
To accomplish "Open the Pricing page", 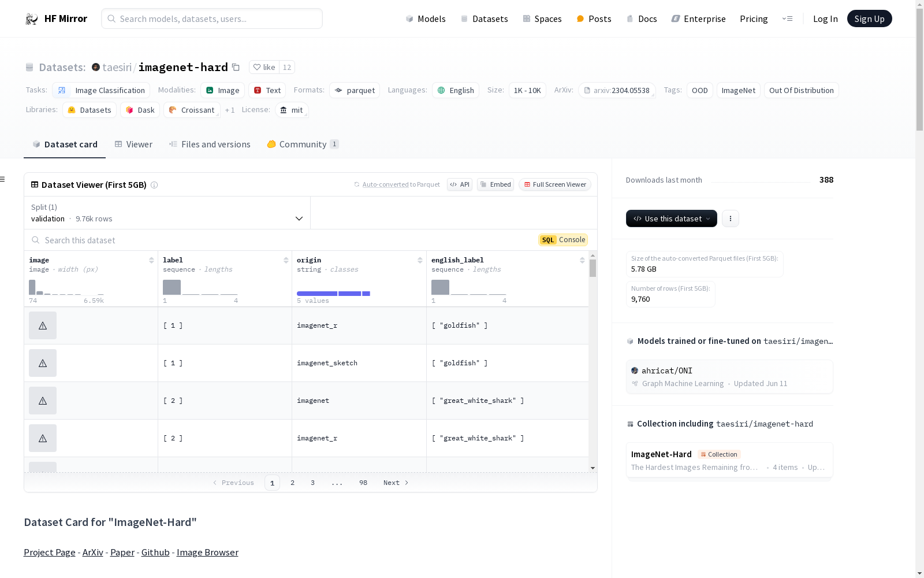I will pos(754,18).
